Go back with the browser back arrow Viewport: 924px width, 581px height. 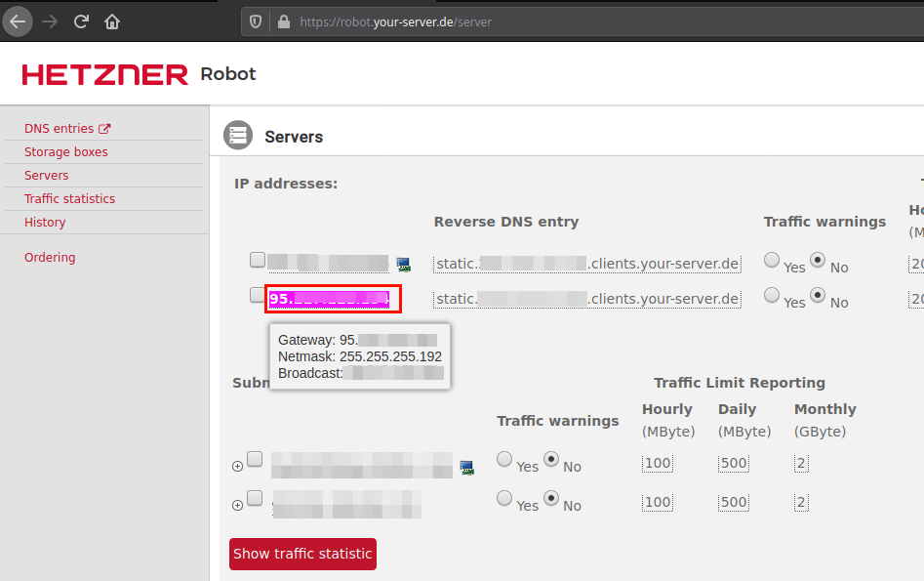(18, 21)
